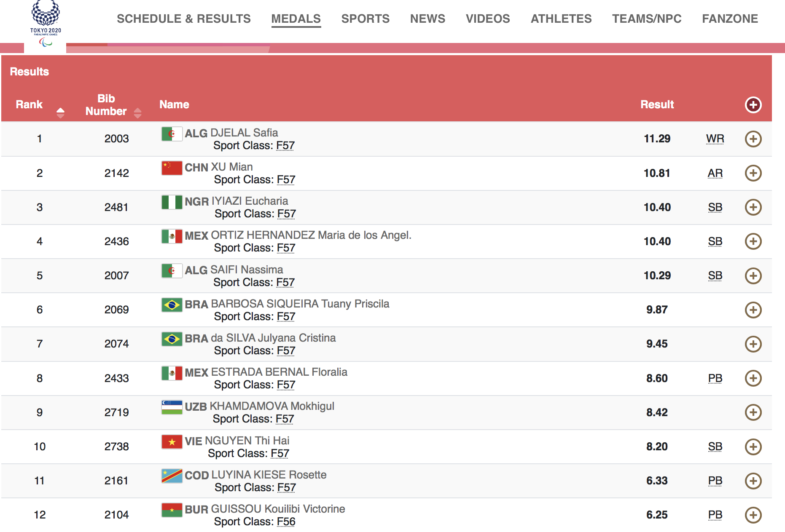The height and width of the screenshot is (532, 785).
Task: Click bib number 2719
Action: (x=117, y=412)
